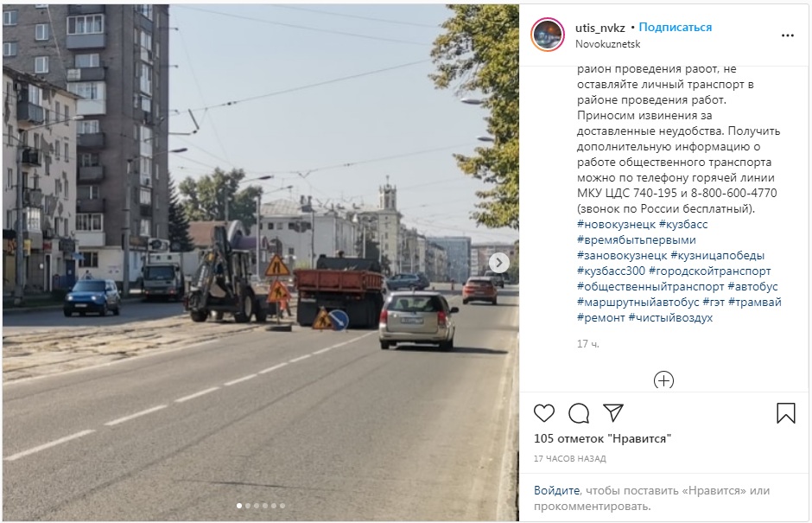This screenshot has width=812, height=523.
Task: Open the #трамвай hashtag
Action: (754, 303)
